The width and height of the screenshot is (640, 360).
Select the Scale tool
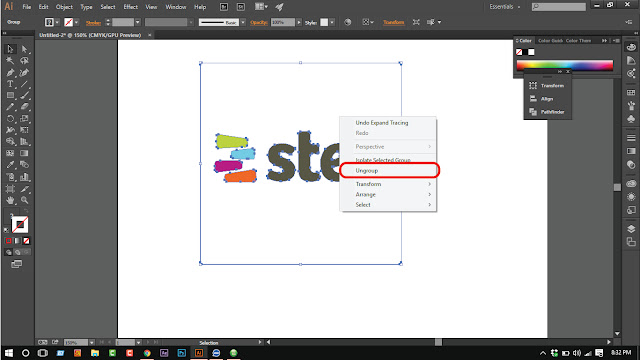[x=24, y=119]
